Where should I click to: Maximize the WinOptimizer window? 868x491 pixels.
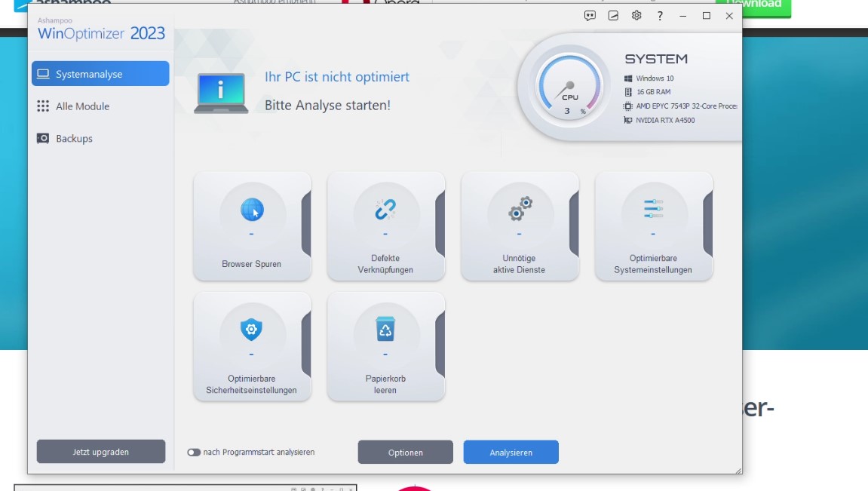(x=707, y=16)
